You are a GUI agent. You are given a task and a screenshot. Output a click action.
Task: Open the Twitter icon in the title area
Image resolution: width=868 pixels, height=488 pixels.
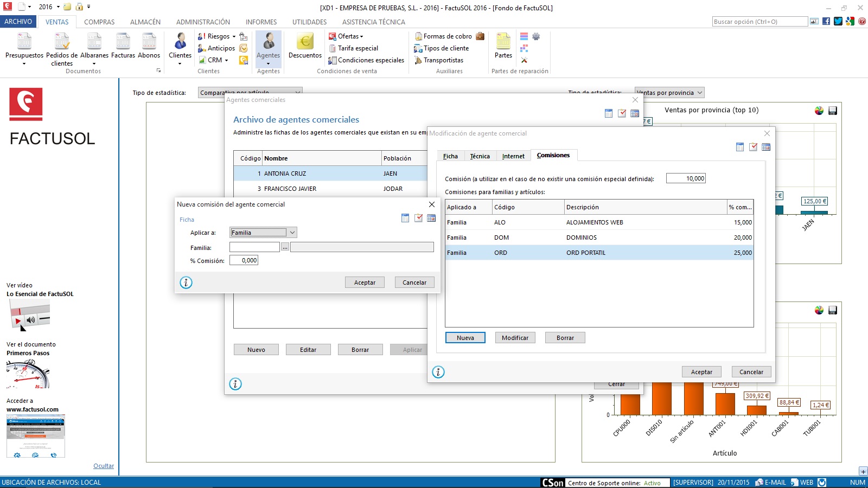pos(838,21)
